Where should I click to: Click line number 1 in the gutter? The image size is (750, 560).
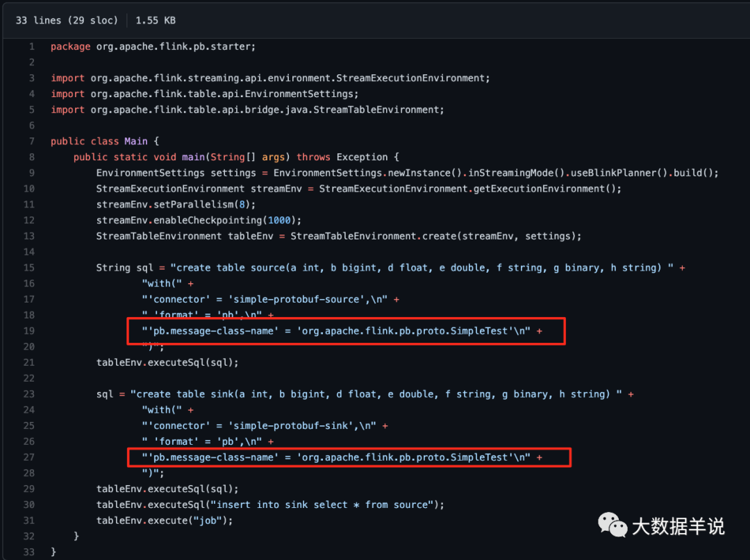31,46
